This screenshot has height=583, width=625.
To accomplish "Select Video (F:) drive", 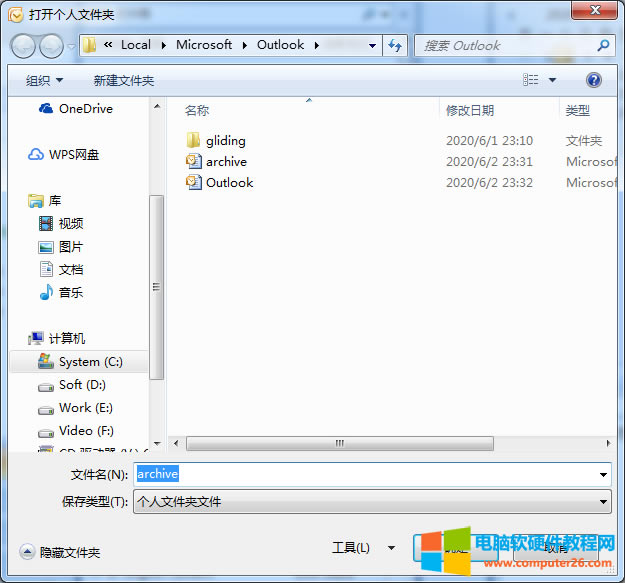I will point(86,431).
